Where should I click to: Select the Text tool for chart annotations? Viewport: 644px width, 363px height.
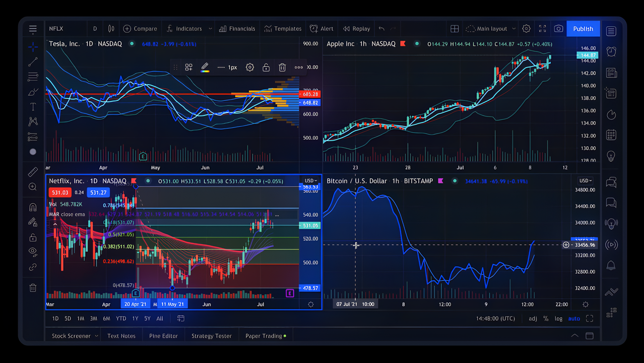point(33,106)
